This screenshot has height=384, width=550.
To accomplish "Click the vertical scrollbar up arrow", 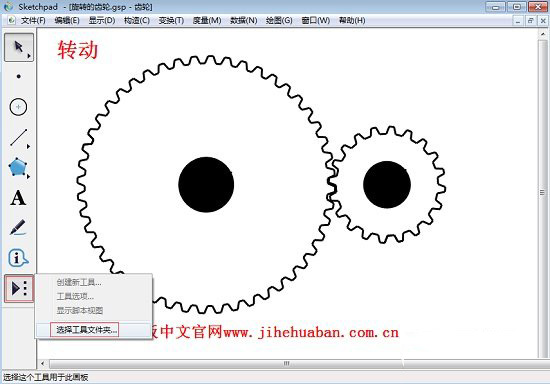I will (543, 34).
